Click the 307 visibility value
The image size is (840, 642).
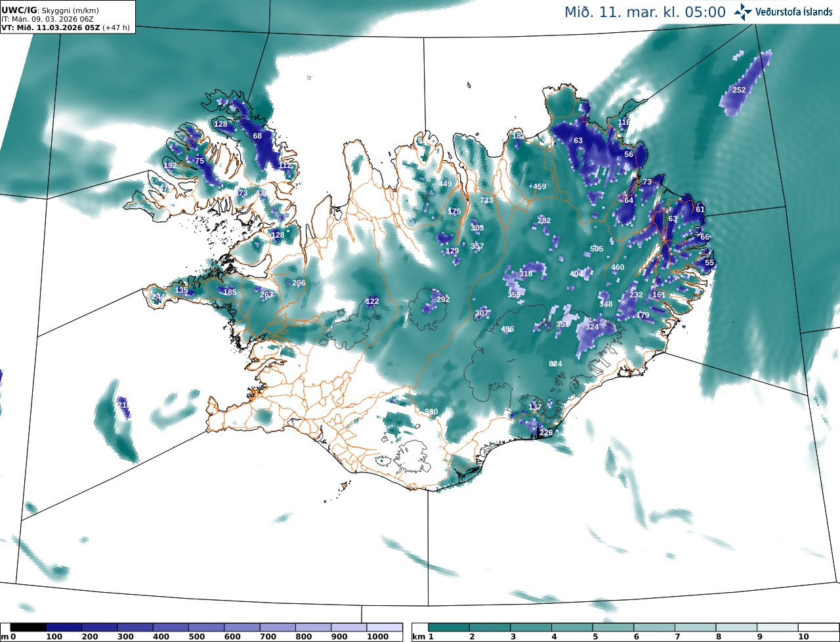coord(482,313)
